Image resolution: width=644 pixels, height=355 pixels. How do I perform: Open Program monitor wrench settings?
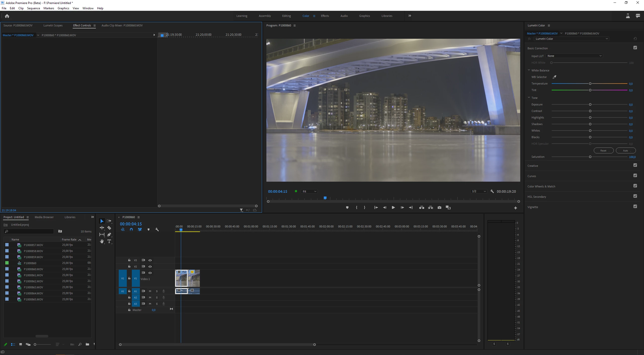tap(492, 191)
